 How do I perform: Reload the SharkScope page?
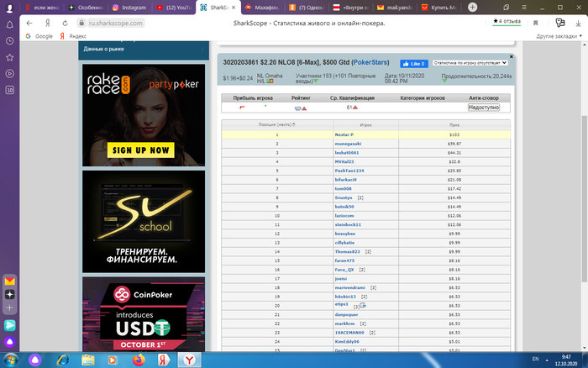65,24
